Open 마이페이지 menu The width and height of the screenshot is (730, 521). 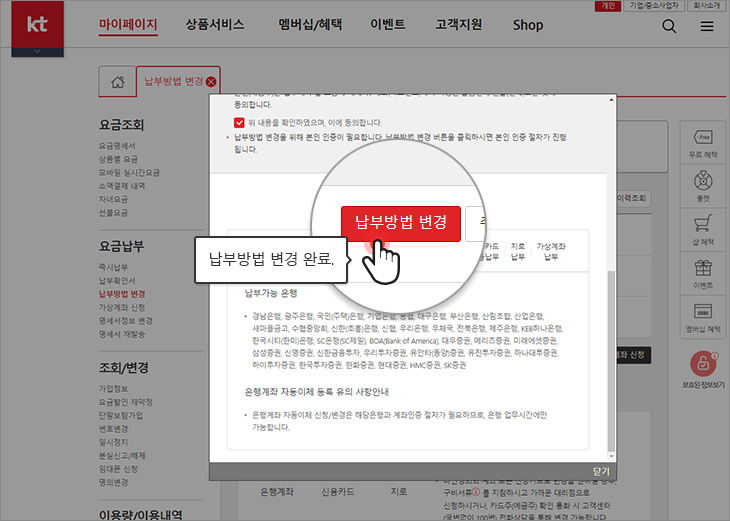[x=128, y=24]
